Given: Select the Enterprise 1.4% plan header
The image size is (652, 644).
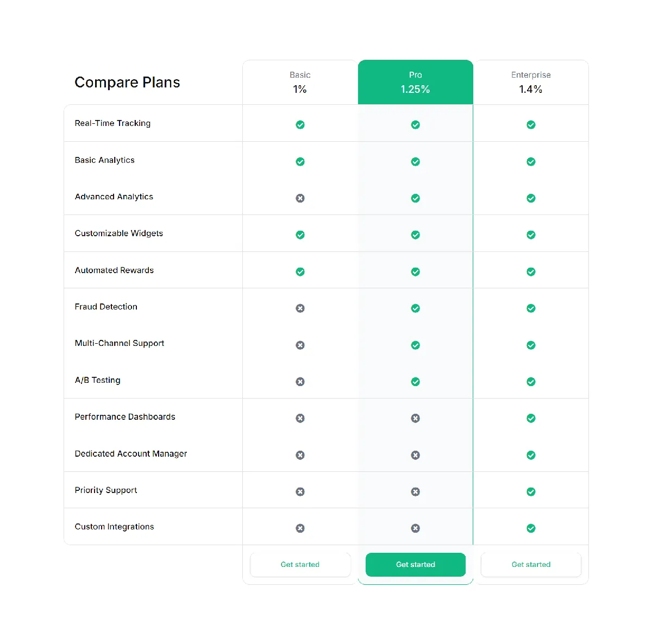Looking at the screenshot, I should click(x=531, y=83).
